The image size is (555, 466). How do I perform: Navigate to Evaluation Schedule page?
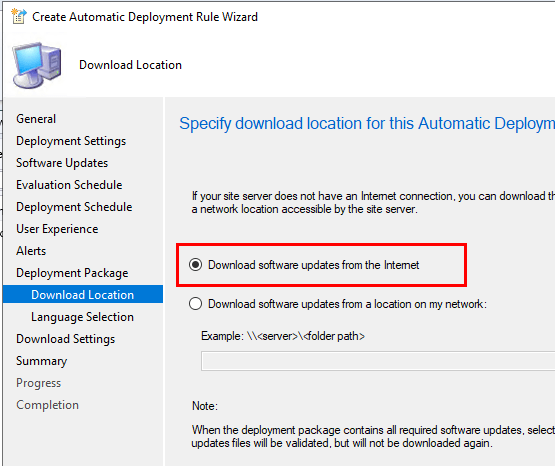[69, 185]
